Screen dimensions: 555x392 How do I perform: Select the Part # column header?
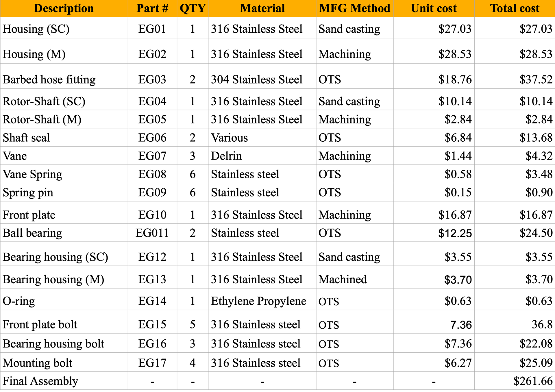(152, 8)
